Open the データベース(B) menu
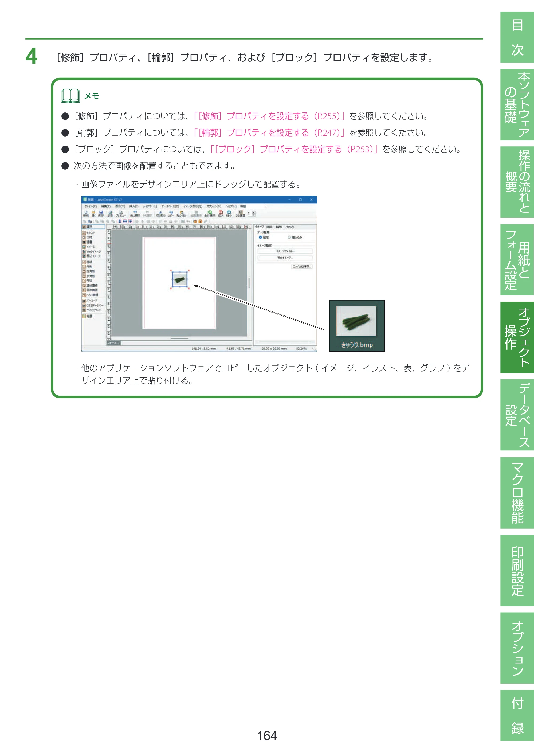 [170, 206]
